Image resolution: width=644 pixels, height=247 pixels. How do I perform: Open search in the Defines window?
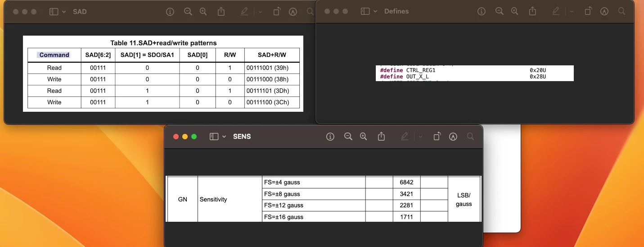pos(621,11)
